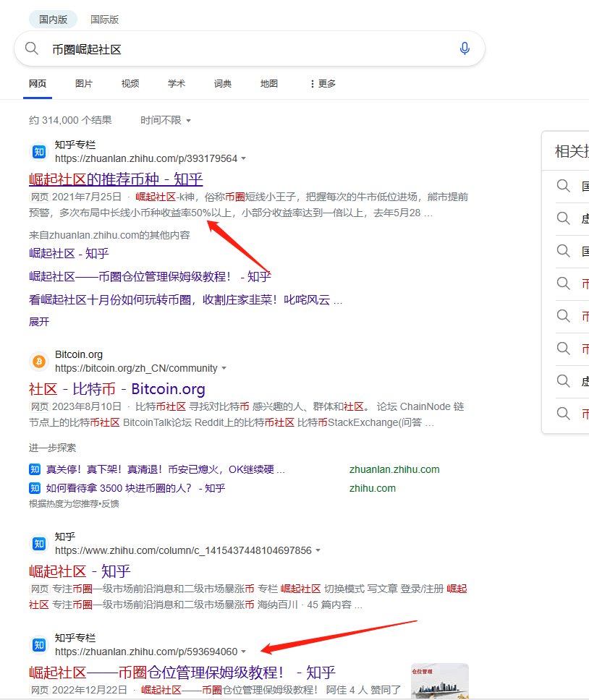This screenshot has height=700, width=589.
Task: Open result 社区 - 比特币 - Bitcoin.org
Action: [x=117, y=389]
